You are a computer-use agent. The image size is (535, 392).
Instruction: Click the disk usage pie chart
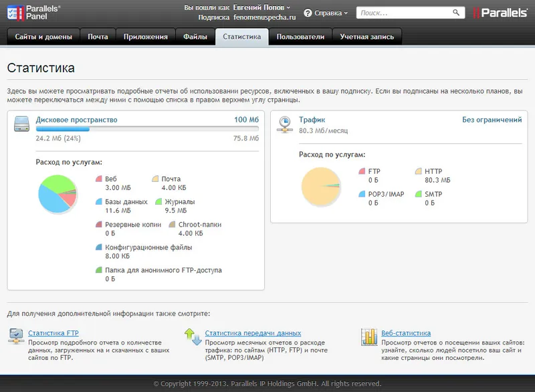pos(58,194)
